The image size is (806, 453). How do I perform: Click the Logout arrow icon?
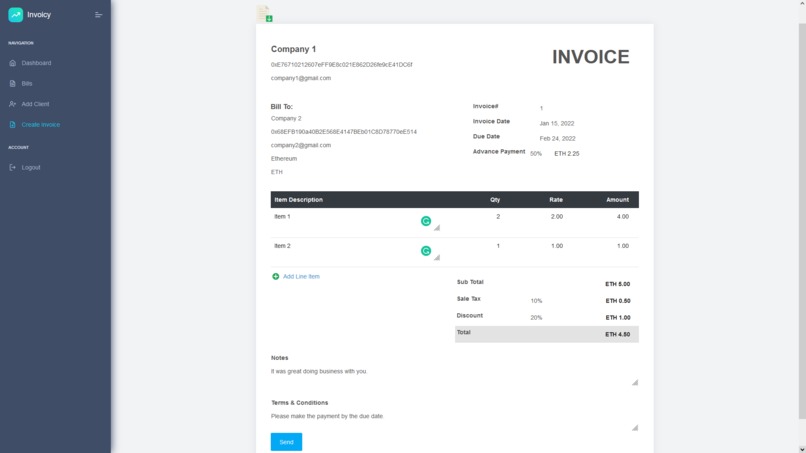(13, 167)
